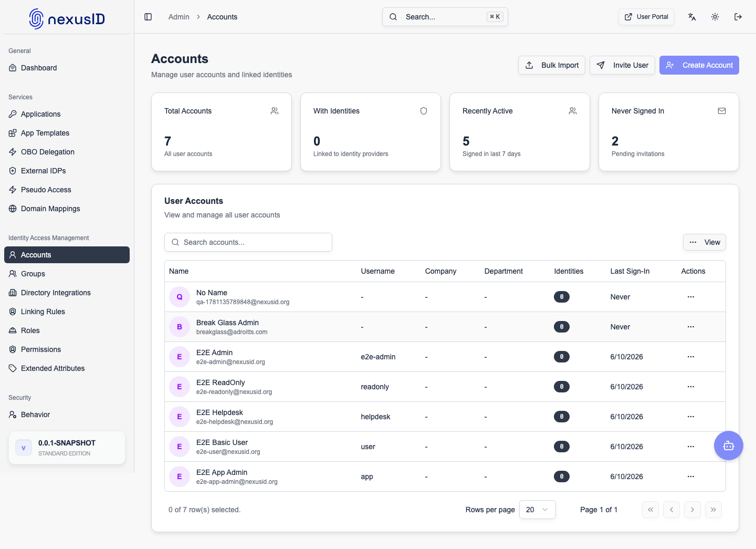
Task: Open Linking Rules
Action: tap(67, 312)
